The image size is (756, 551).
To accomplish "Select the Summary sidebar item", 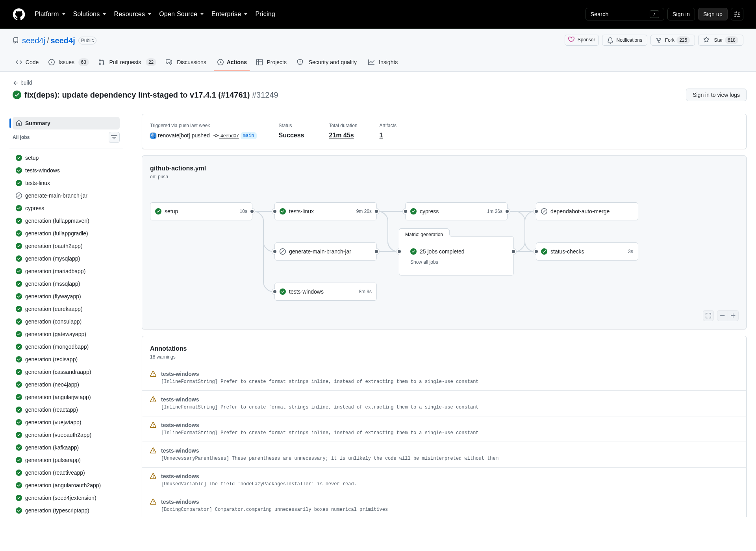I will [x=66, y=123].
